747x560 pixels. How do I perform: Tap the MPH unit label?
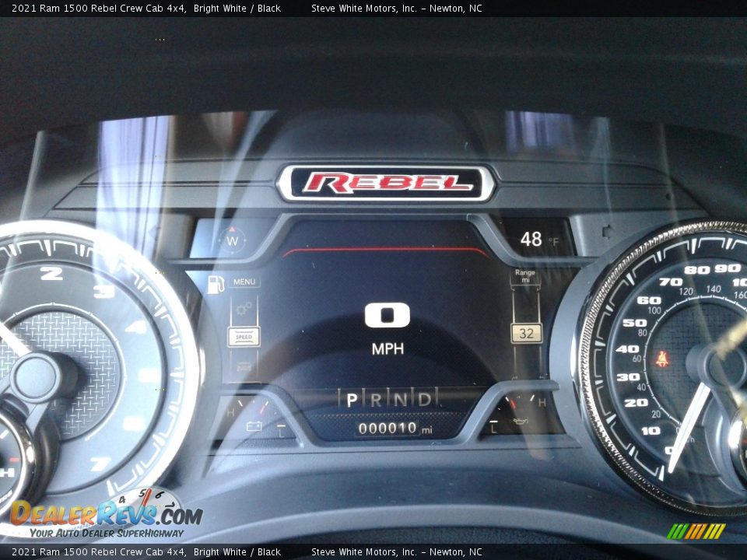388,349
